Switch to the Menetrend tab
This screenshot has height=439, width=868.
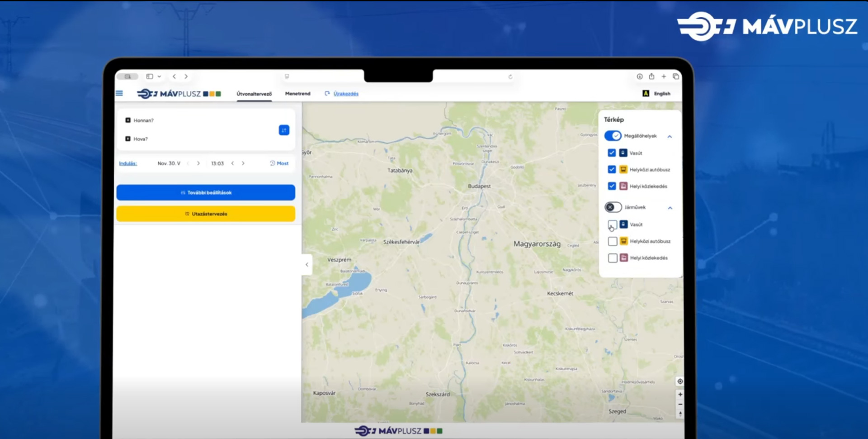(x=297, y=94)
